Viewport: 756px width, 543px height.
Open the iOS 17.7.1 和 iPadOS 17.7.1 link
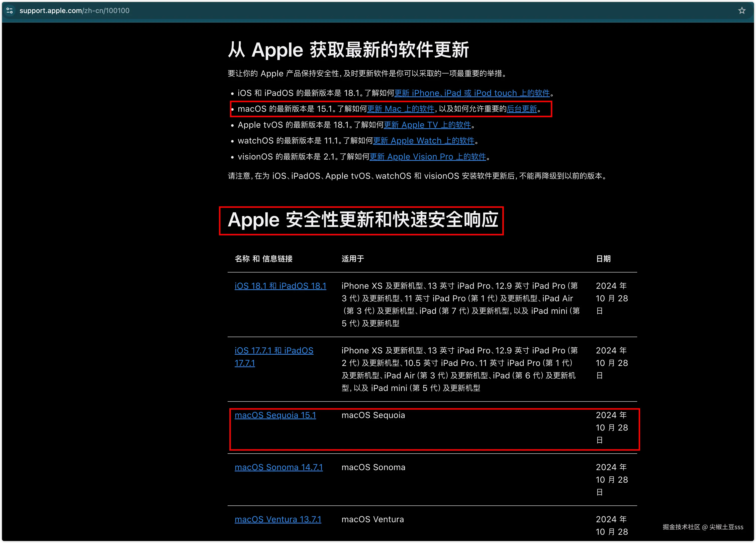pos(274,350)
